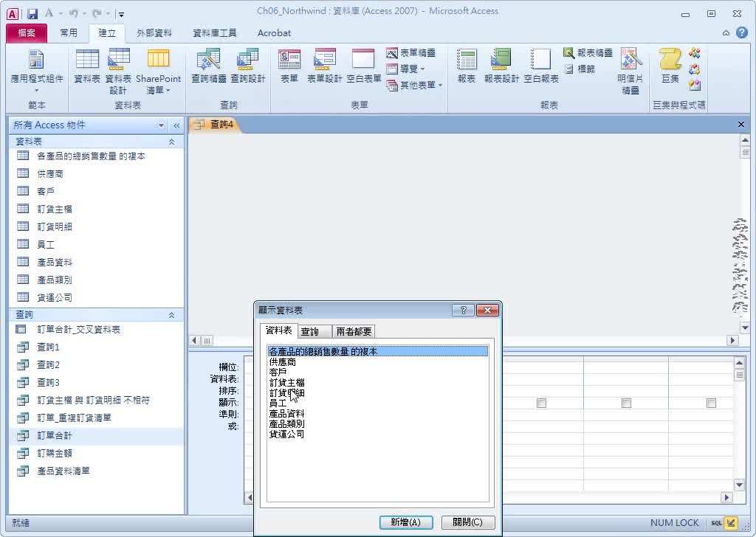This screenshot has width=756, height=537.
Task: Click the dialog help question mark button
Action: click(464, 310)
